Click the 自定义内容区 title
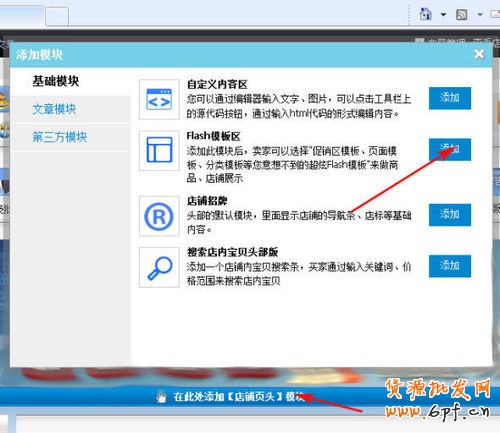Screen dimensions: 500x433 pos(217,84)
